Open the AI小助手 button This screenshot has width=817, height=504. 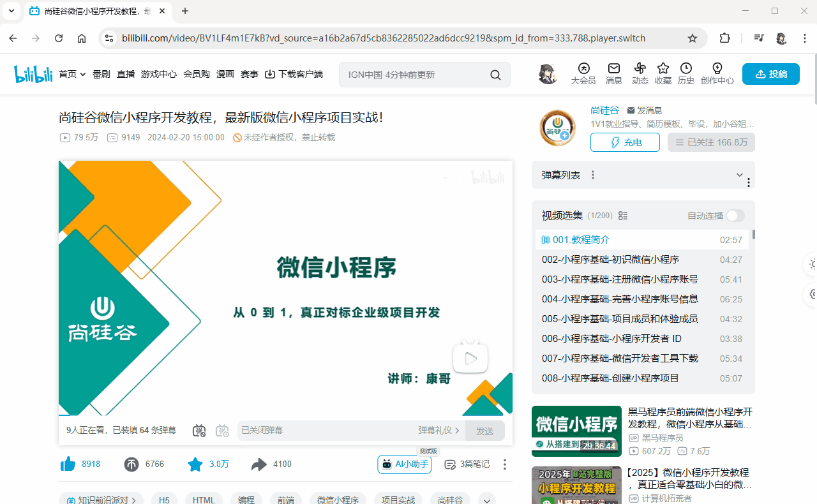(x=405, y=464)
